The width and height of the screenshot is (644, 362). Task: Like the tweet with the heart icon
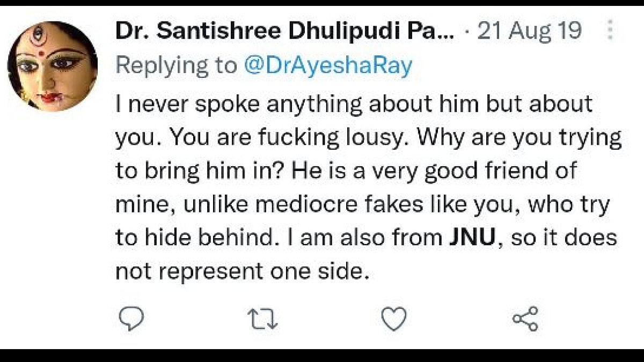(393, 320)
